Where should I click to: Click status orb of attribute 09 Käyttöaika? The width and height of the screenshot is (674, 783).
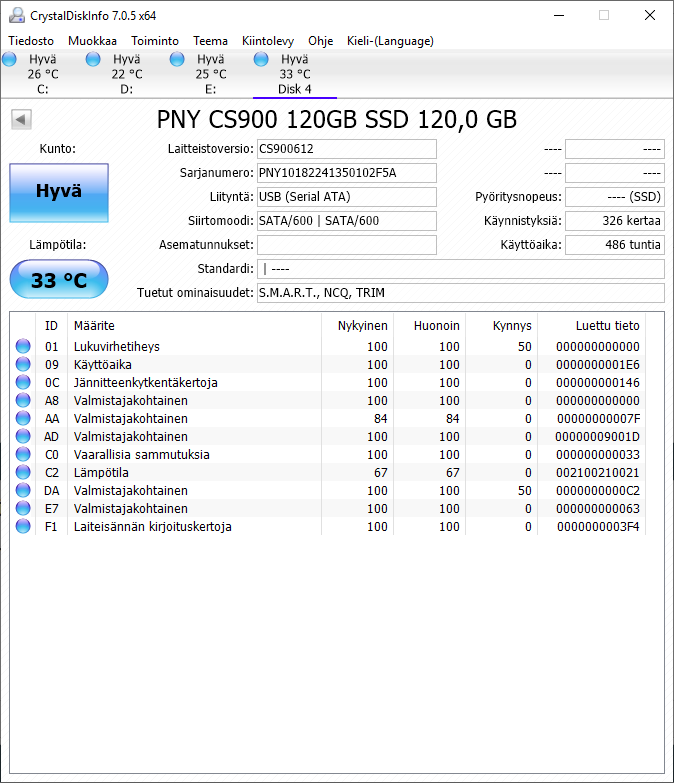[x=23, y=364]
